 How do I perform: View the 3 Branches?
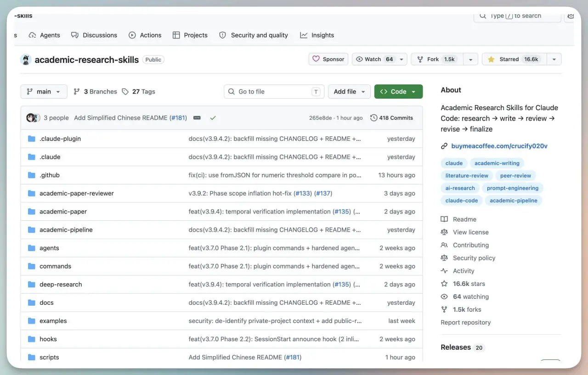(x=96, y=91)
